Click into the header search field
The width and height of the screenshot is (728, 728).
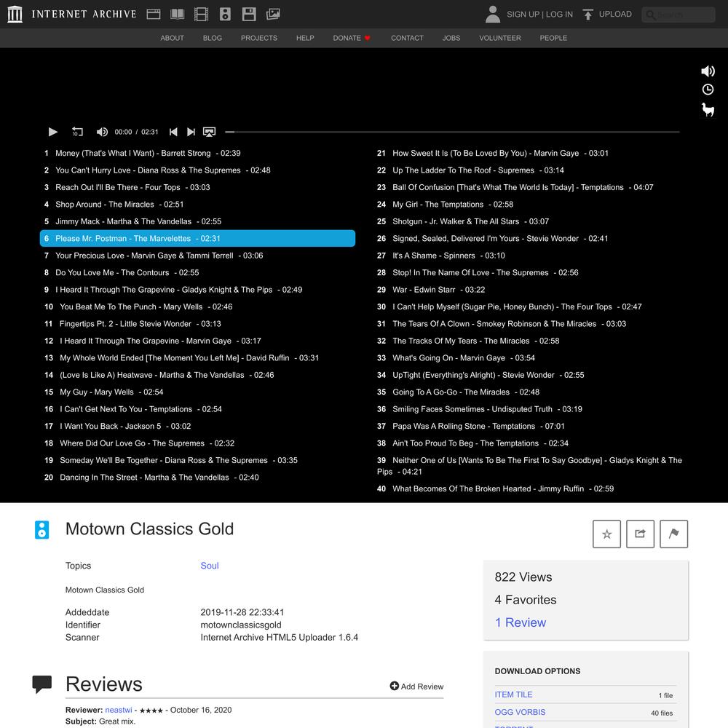tap(678, 15)
